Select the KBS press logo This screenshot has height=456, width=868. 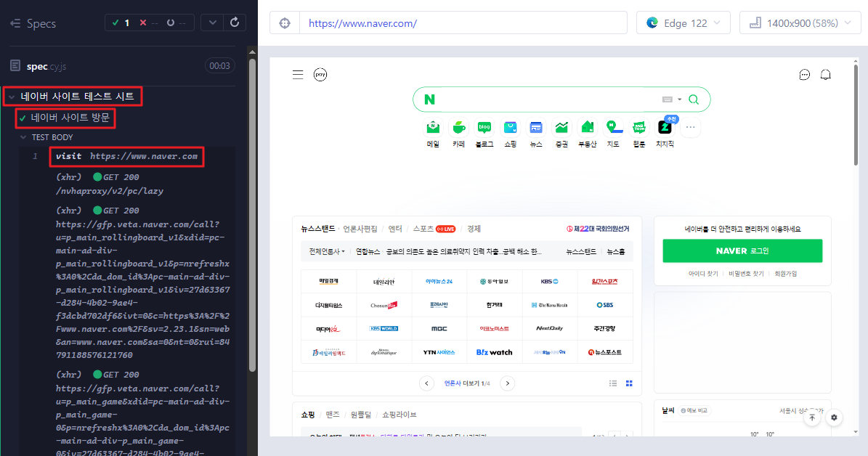click(x=550, y=282)
